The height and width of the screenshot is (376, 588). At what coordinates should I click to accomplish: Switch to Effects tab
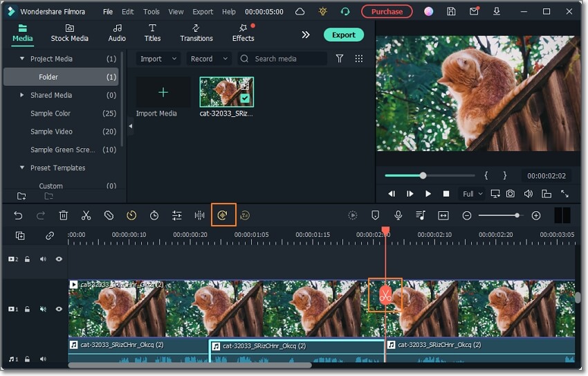(243, 33)
